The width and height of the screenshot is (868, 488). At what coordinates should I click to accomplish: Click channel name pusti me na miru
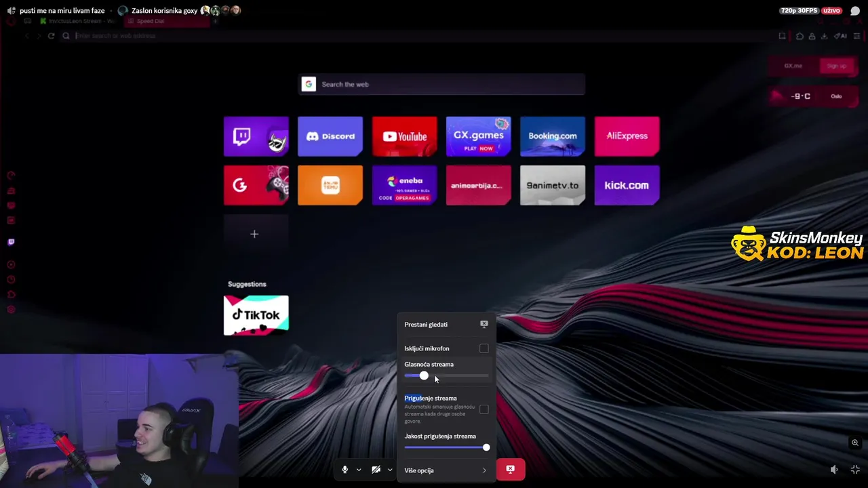pyautogui.click(x=62, y=11)
